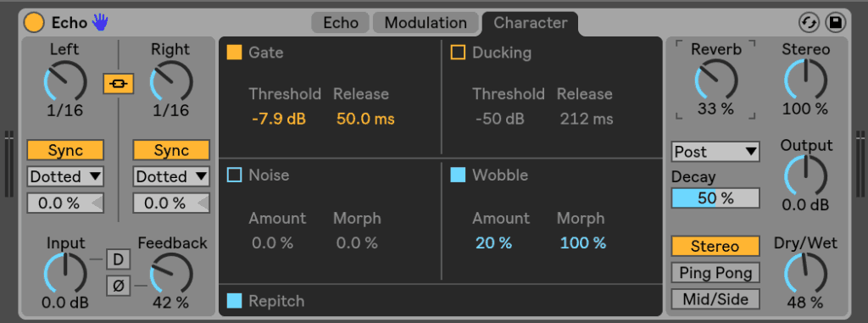Viewport: 868px width, 323px height.
Task: Select the Mid/Side mode button
Action: tap(715, 299)
